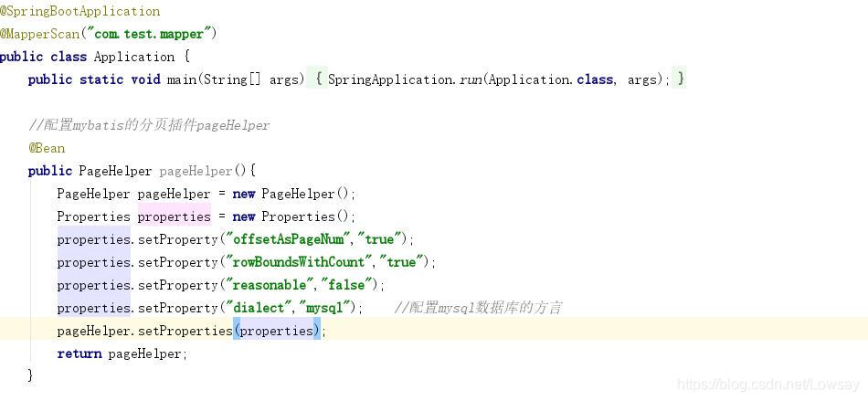This screenshot has width=868, height=401.
Task: Click the return pageHelper statement
Action: point(122,354)
